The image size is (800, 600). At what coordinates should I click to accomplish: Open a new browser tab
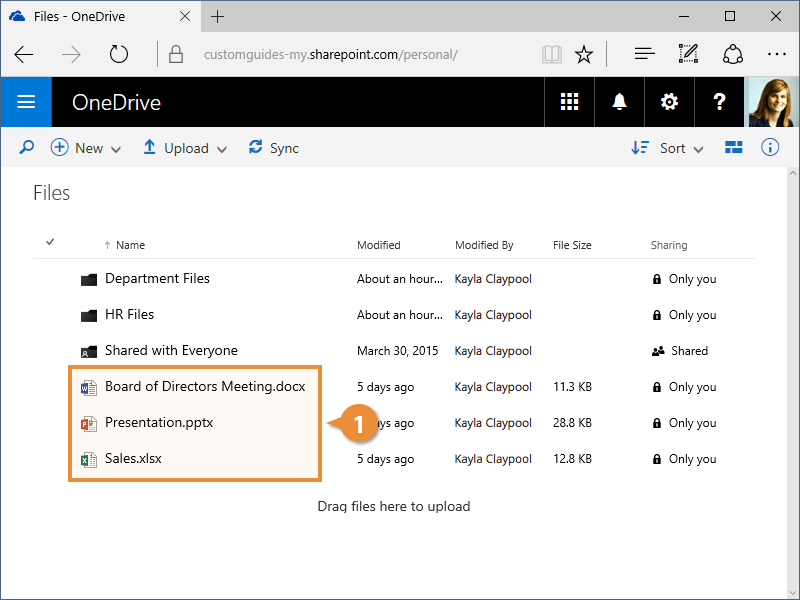[218, 16]
